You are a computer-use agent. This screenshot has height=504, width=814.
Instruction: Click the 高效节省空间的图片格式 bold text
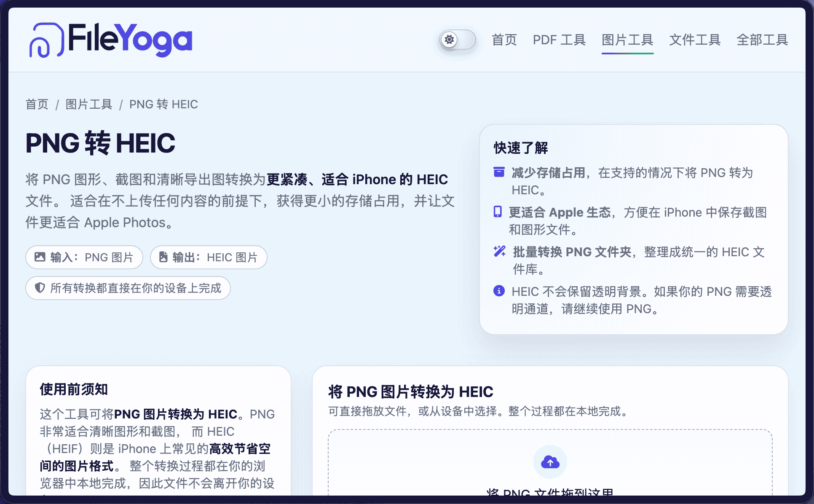155,457
